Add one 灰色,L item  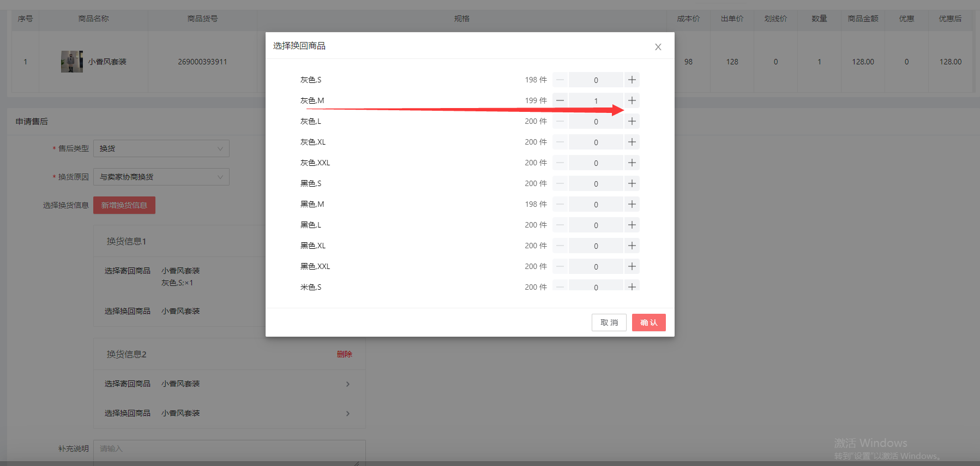point(632,121)
